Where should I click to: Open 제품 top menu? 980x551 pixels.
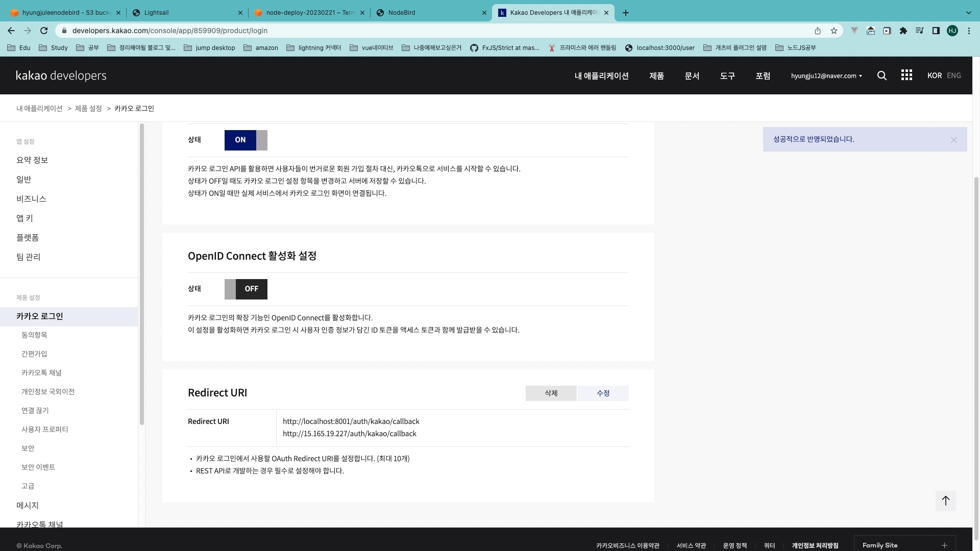656,76
